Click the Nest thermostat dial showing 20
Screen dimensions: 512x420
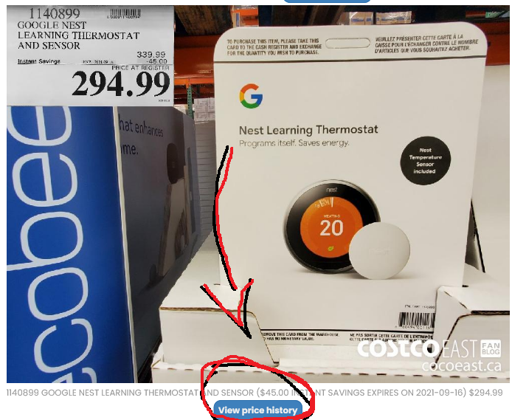[331, 227]
